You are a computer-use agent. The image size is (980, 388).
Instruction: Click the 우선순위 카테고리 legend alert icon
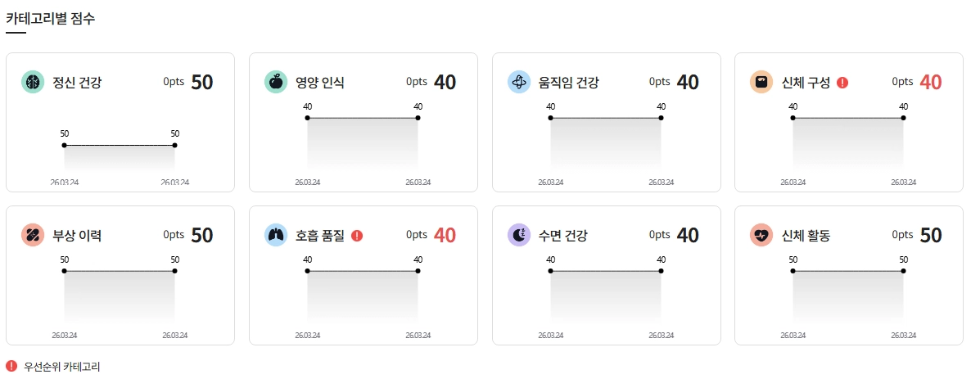(11, 366)
